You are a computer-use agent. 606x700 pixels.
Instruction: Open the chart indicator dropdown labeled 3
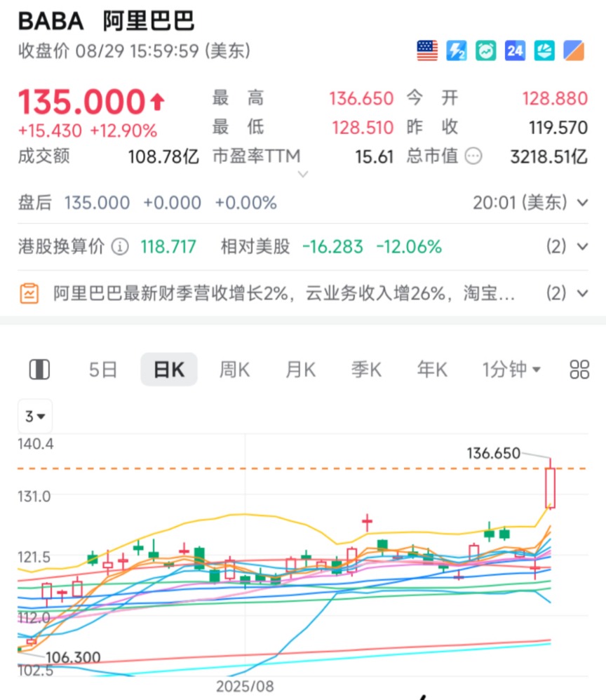click(x=35, y=416)
